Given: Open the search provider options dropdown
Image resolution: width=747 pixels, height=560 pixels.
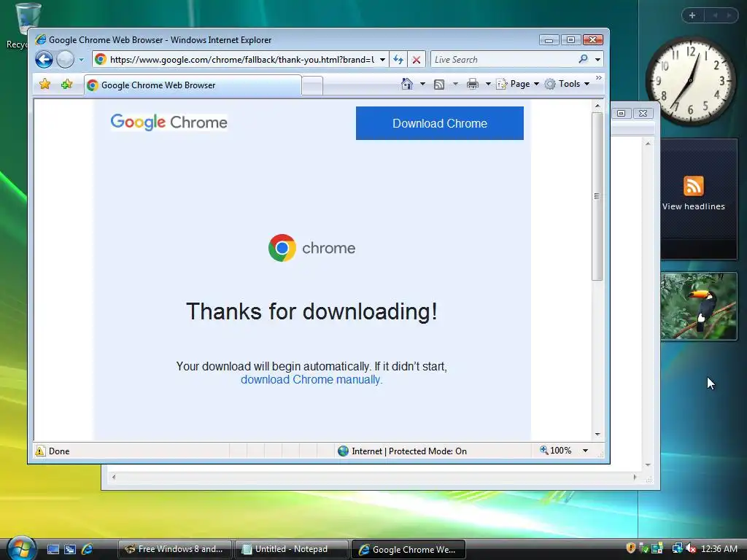Looking at the screenshot, I should click(x=597, y=60).
